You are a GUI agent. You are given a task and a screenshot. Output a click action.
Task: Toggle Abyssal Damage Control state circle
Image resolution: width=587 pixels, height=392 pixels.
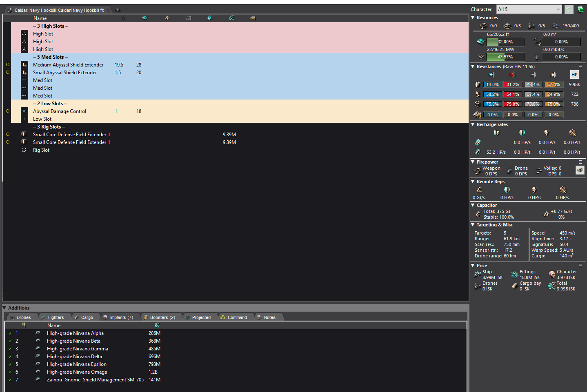(x=8, y=111)
